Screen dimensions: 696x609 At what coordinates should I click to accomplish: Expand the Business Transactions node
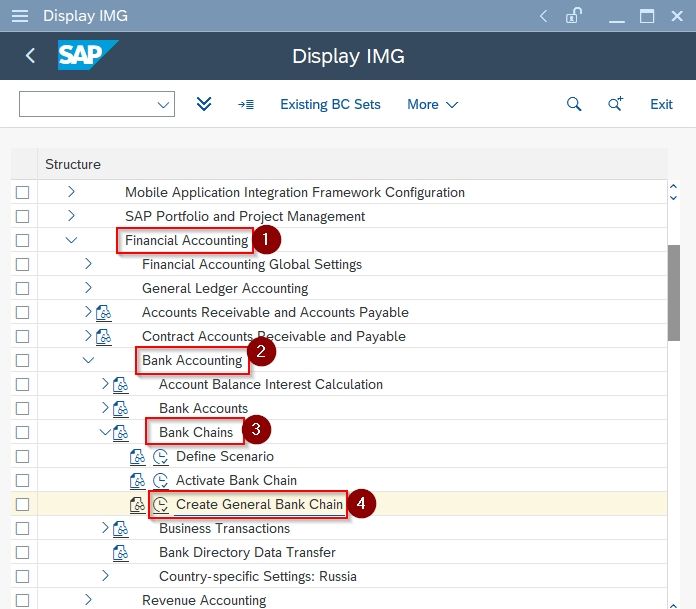click(x=105, y=528)
